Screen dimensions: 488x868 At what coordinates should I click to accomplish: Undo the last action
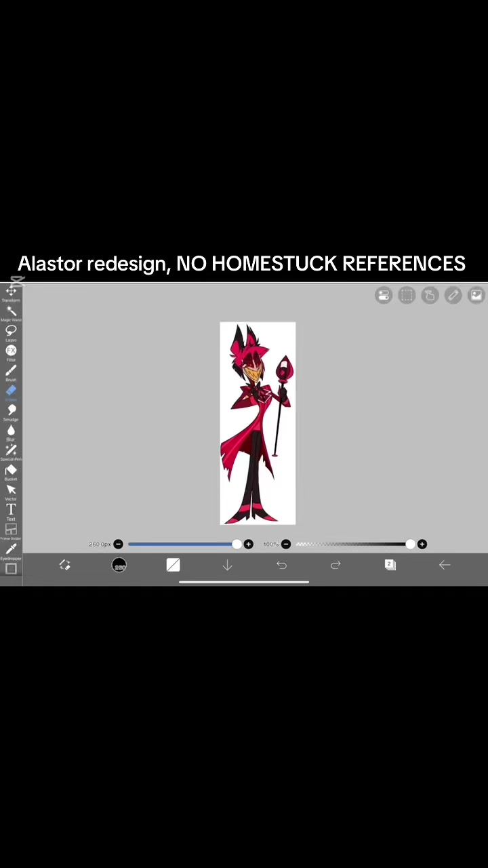click(x=282, y=565)
